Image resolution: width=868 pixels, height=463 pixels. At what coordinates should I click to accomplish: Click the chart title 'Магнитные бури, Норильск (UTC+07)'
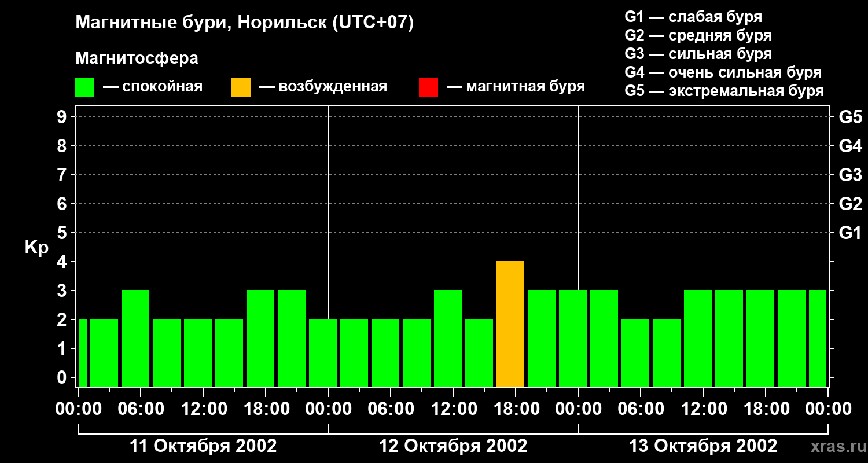point(245,23)
